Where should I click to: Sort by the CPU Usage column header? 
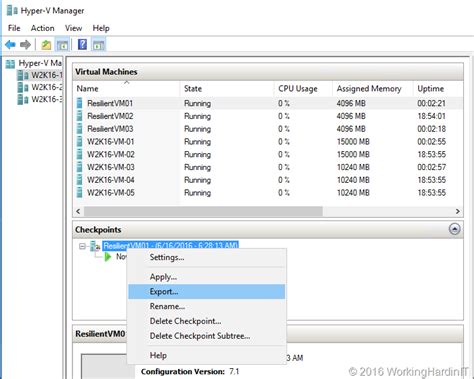point(303,89)
